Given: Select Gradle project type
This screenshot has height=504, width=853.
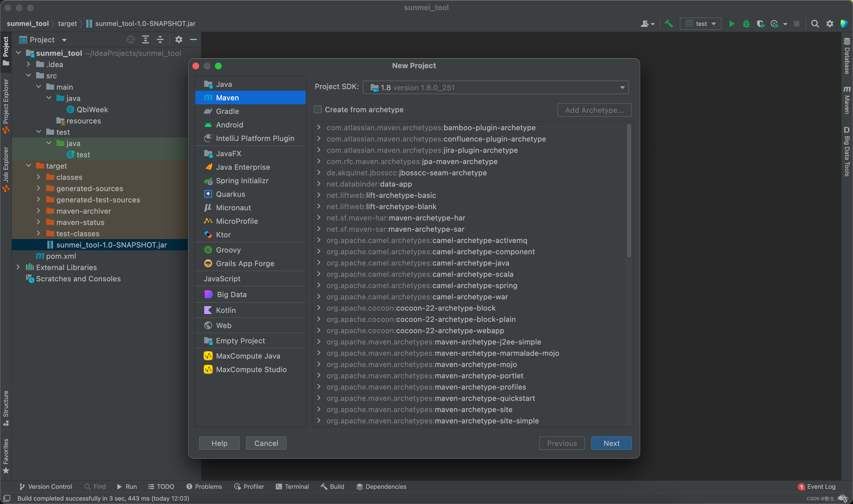Looking at the screenshot, I should (x=227, y=111).
